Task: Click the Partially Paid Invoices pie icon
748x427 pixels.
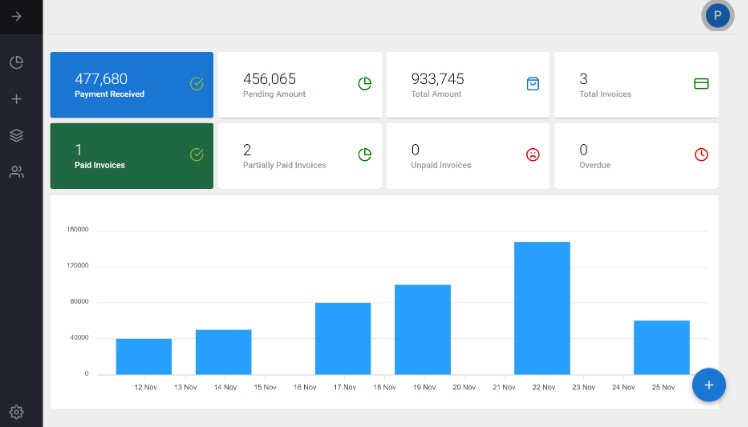Action: 365,155
